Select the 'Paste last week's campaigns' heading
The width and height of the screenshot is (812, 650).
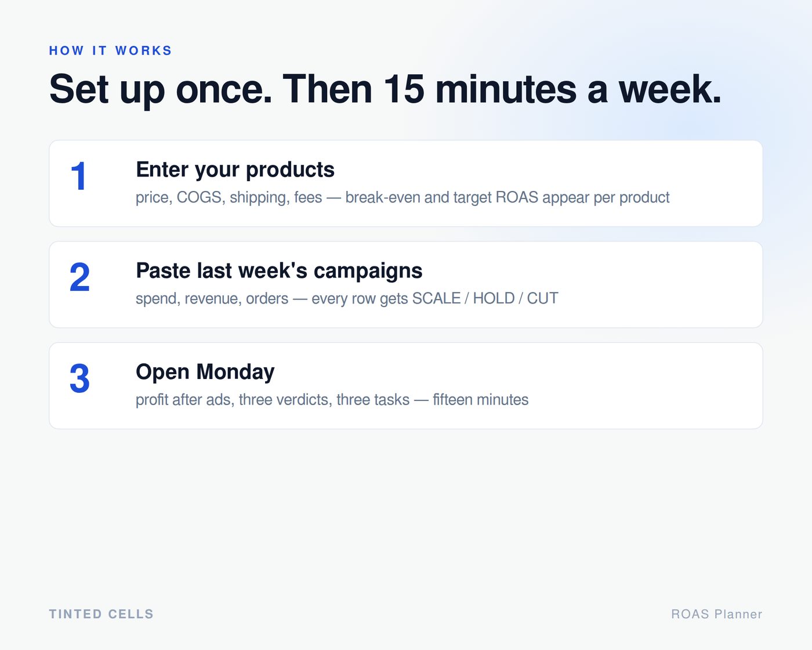tap(279, 270)
